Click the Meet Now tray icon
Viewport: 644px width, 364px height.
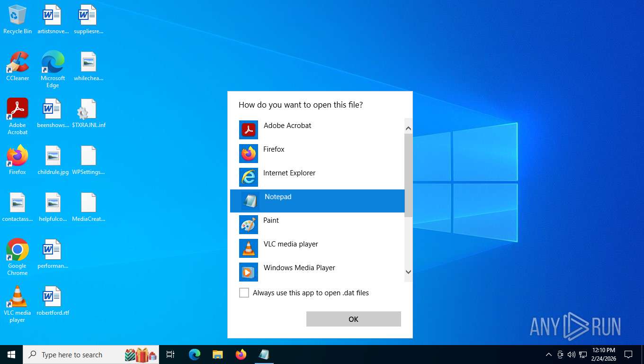coord(560,355)
